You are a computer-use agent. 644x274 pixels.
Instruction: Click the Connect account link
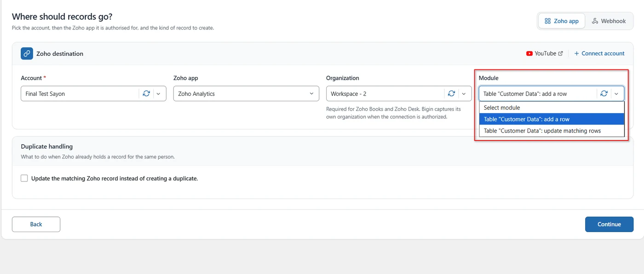[599, 53]
